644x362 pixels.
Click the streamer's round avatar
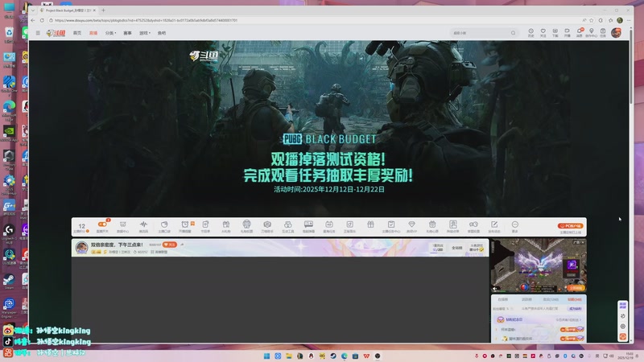82,248
